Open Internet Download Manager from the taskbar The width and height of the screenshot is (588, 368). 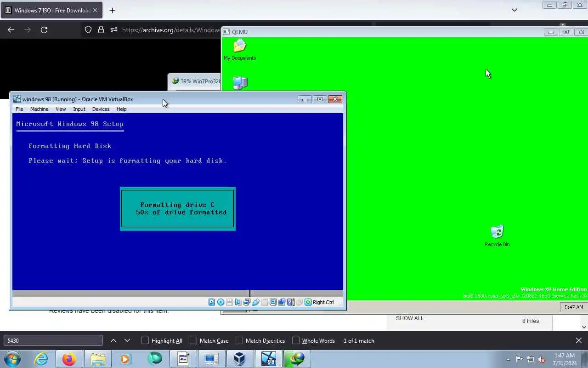297,359
